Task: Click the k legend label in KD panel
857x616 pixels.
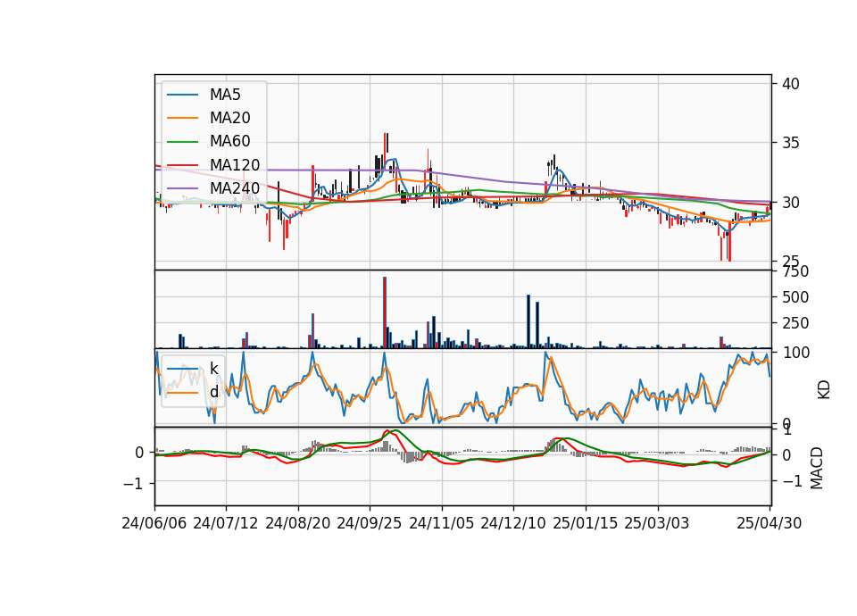Action: (x=213, y=369)
